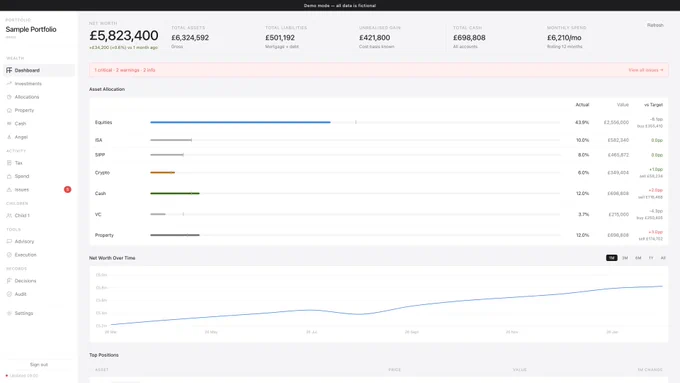
Task: Open the Advisory tool
Action: click(x=39, y=241)
